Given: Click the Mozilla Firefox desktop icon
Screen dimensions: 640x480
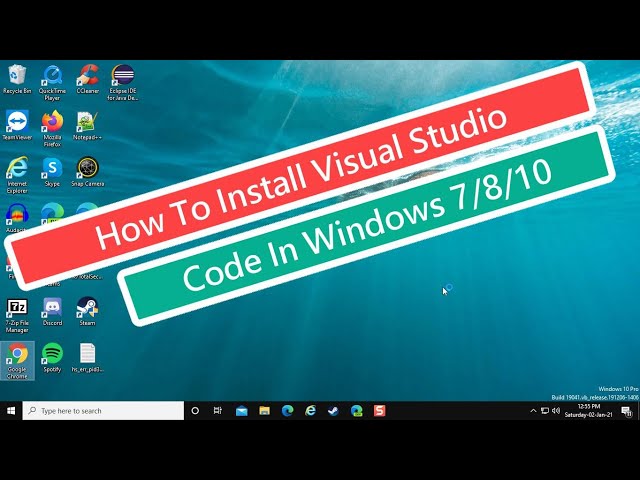Looking at the screenshot, I should point(52,129).
